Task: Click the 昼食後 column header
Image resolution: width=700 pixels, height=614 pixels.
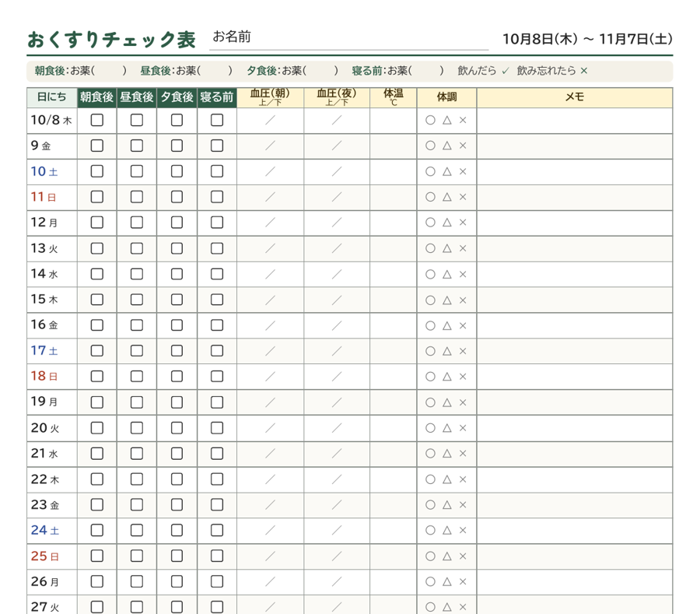Action: tap(137, 97)
